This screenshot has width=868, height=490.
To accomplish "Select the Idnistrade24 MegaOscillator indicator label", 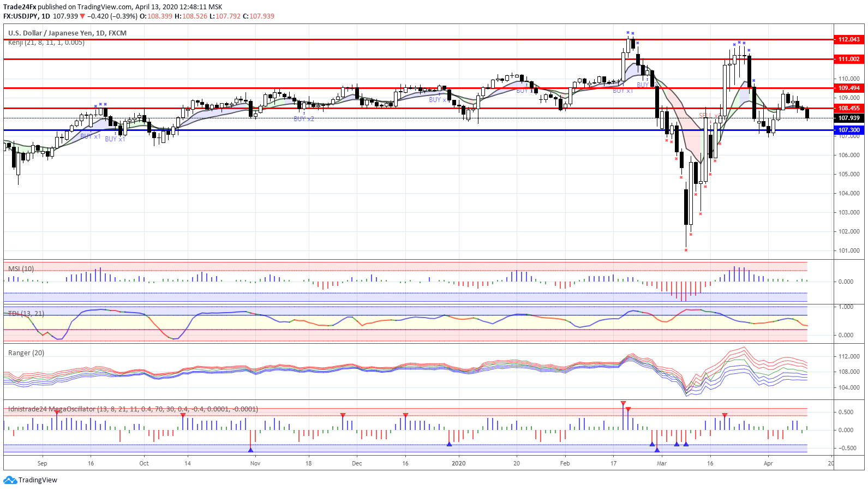I will pos(133,409).
